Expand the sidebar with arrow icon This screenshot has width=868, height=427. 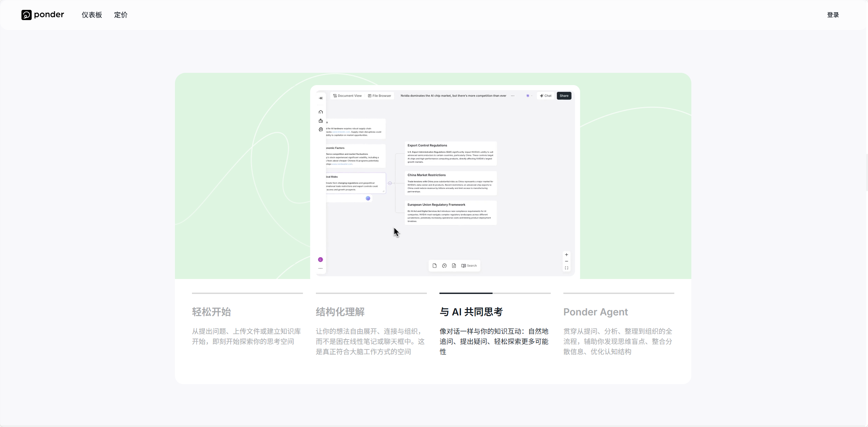coord(320,98)
